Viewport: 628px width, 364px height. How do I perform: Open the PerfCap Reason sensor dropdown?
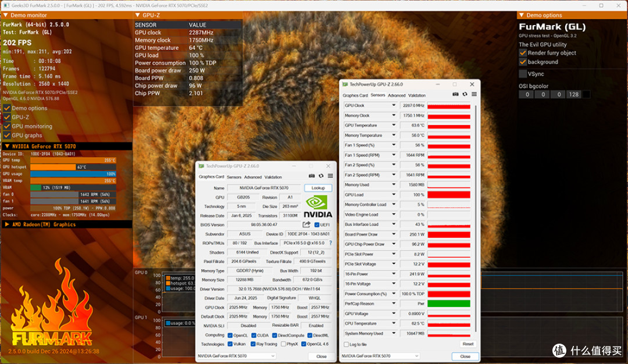(x=394, y=304)
